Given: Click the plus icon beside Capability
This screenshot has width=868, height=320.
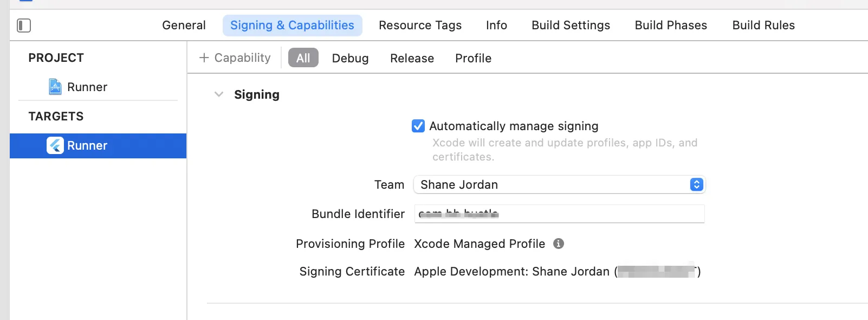Looking at the screenshot, I should (204, 58).
